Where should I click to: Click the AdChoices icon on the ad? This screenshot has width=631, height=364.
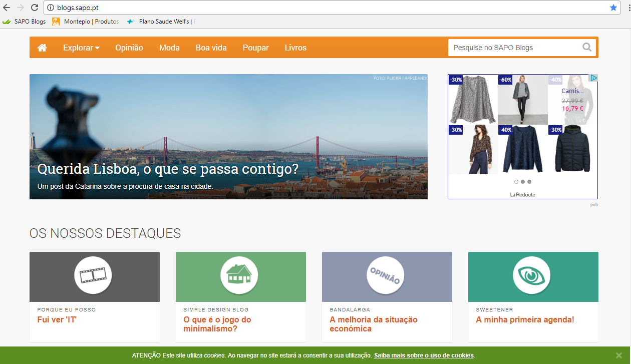[593, 78]
